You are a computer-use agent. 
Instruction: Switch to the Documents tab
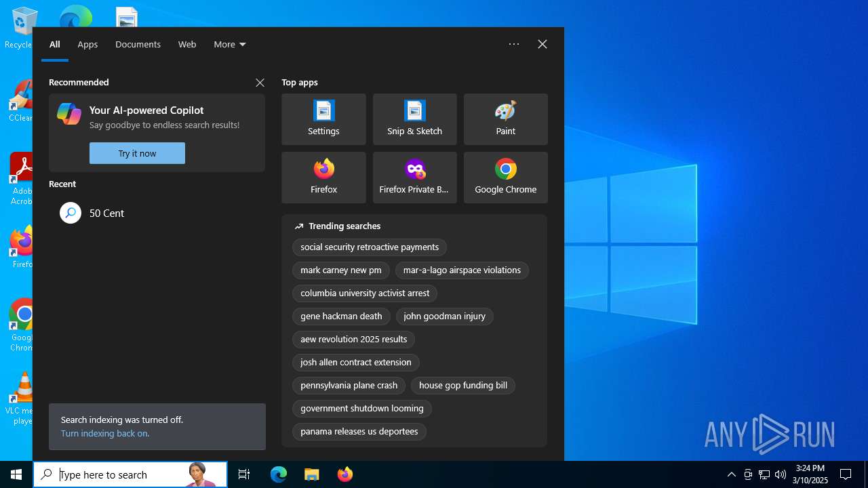pos(138,44)
